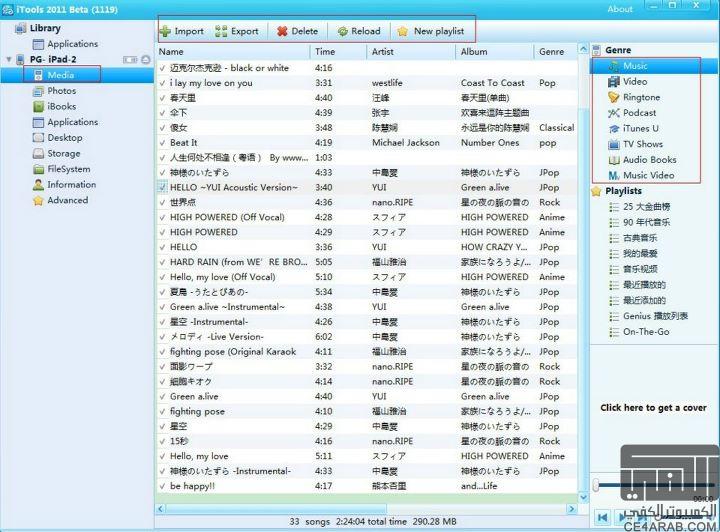Toggle checkbox for 'fighting pose (Original Karaok'
The image size is (720, 532).
click(162, 352)
